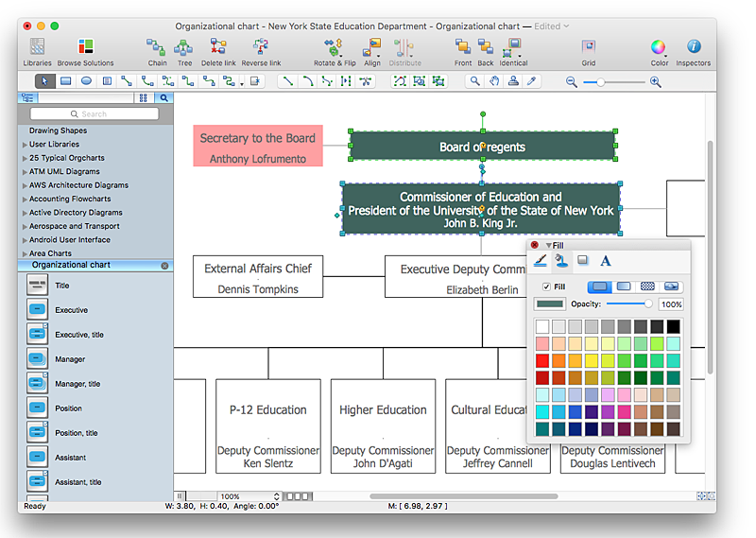Click the Delete link tool
The width and height of the screenshot is (756, 538).
tap(218, 52)
